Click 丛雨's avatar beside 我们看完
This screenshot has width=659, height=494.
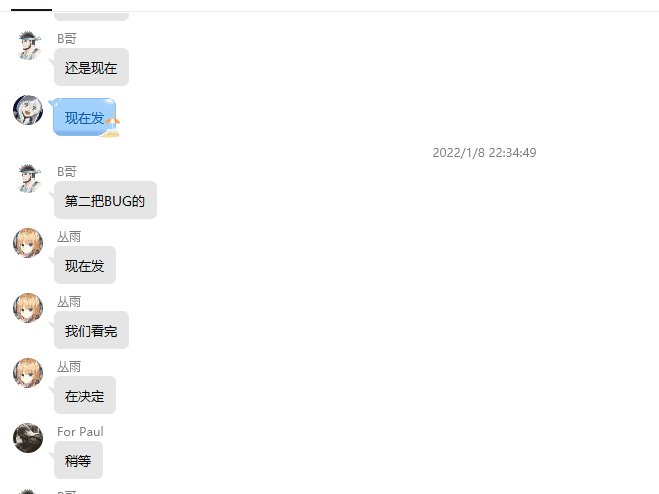tap(28, 308)
